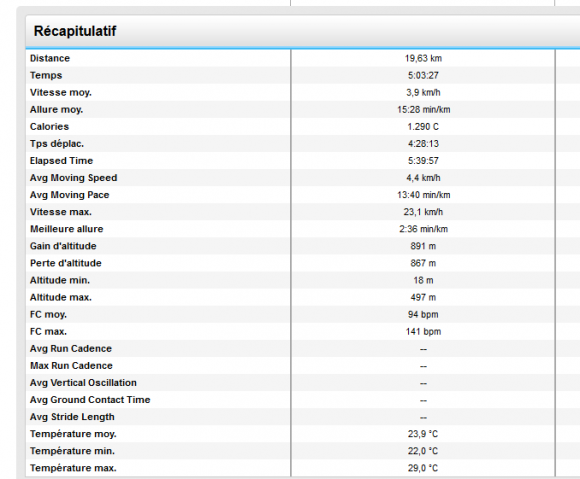Click the 22,0 °C value
The height and width of the screenshot is (479, 580).
tap(423, 451)
